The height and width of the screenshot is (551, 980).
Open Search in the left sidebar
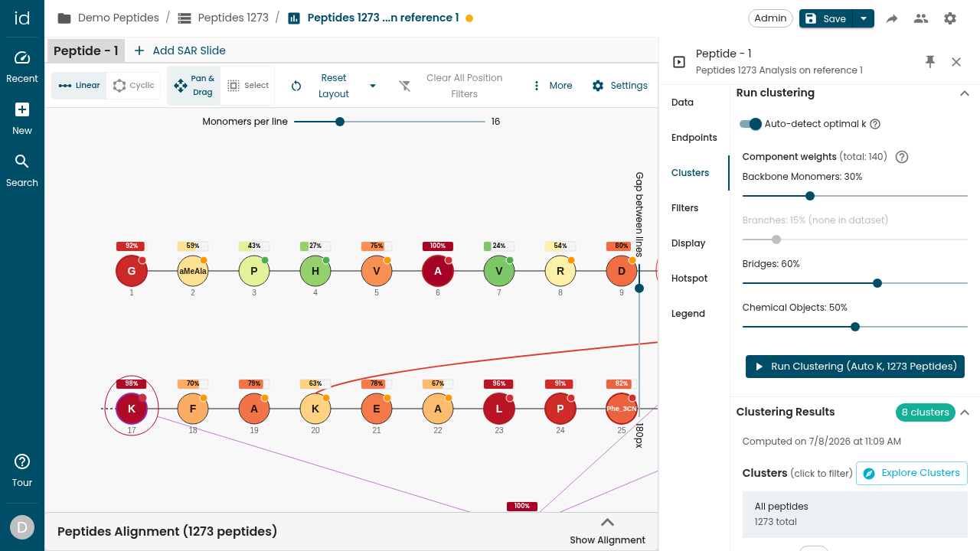coord(22,161)
